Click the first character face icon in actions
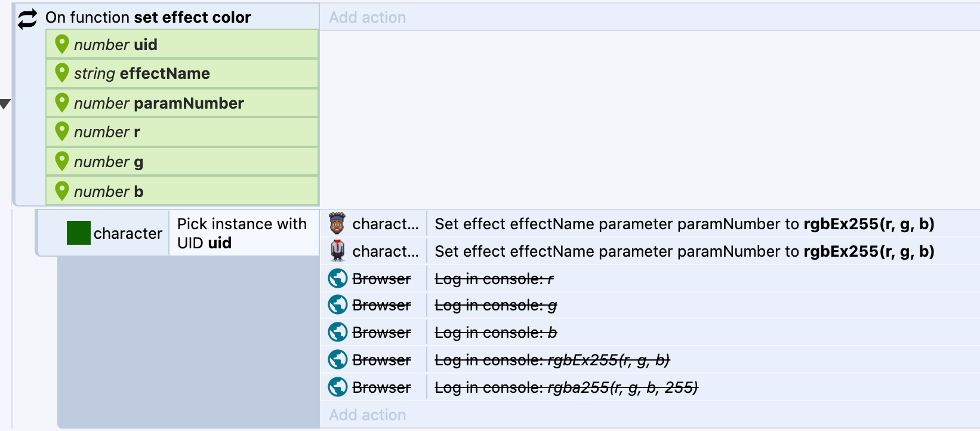980x431 pixels. (337, 224)
